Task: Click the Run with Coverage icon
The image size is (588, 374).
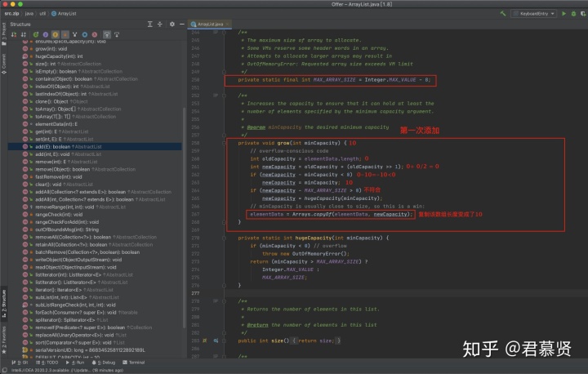Action: (583, 14)
